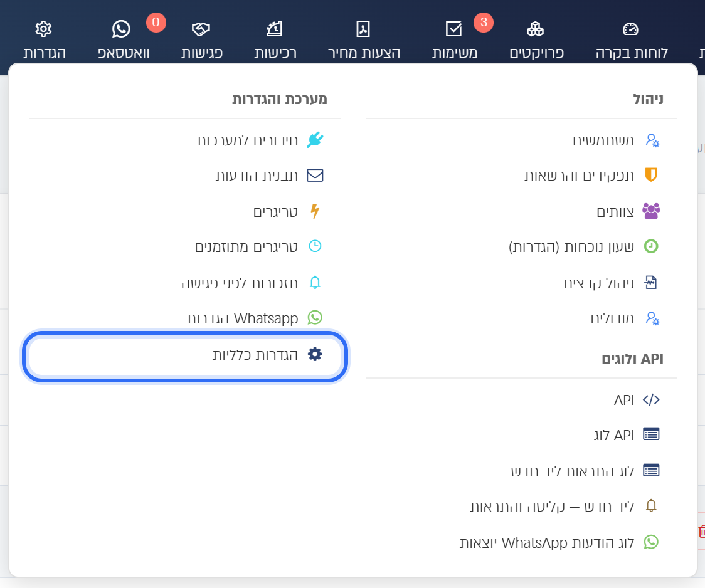Open the צוותים link

(615, 211)
